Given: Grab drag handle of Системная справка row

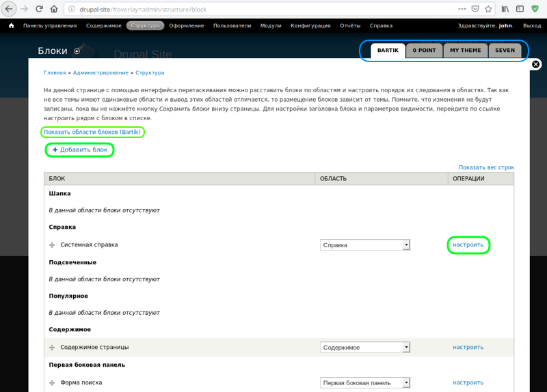Looking at the screenshot, I should coord(52,245).
